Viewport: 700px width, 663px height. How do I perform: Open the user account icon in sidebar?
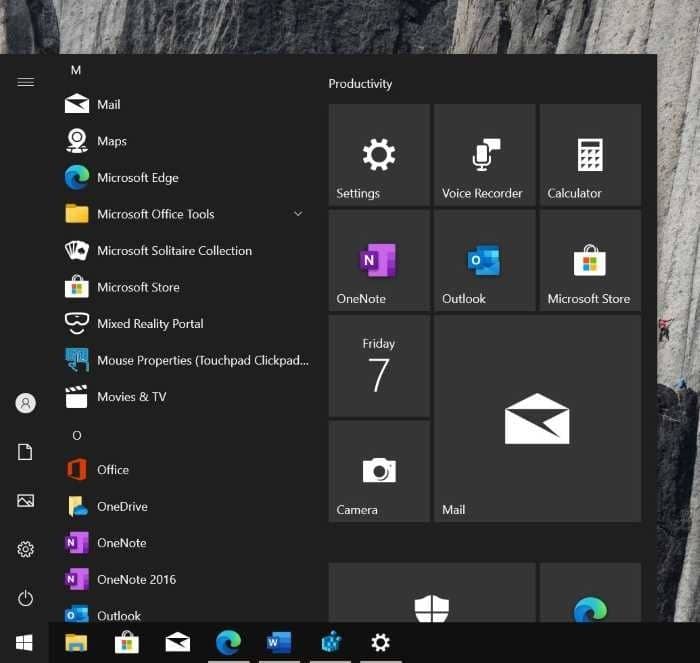[x=25, y=403]
